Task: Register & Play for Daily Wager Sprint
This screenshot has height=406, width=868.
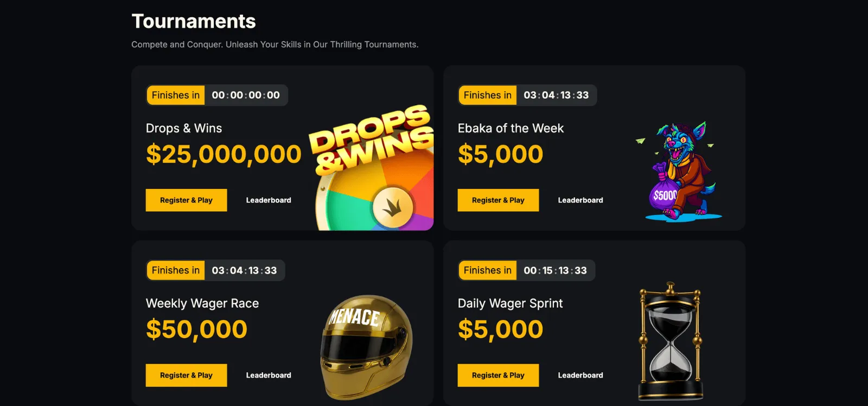Action: (498, 376)
